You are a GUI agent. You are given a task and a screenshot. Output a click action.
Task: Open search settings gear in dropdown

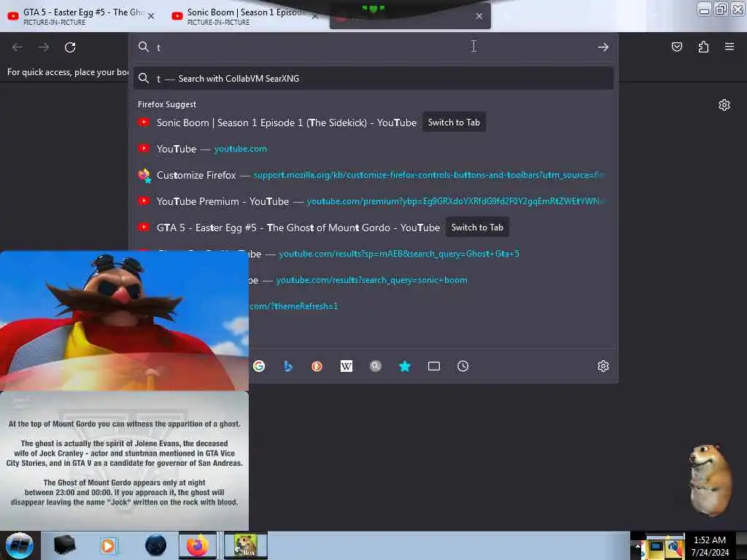[603, 366]
